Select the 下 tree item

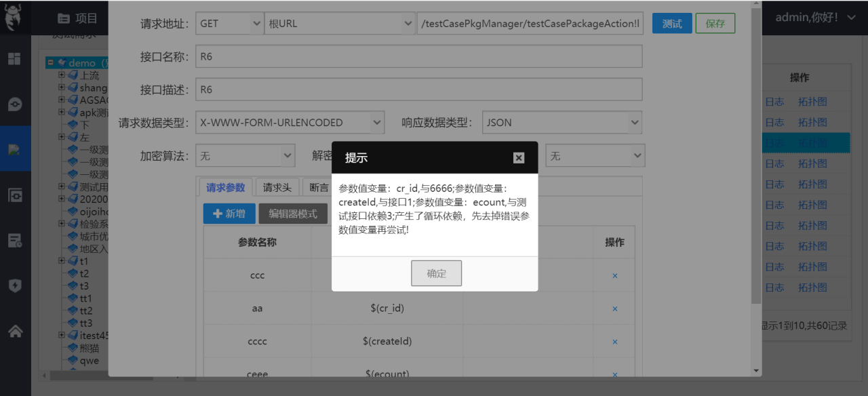[85, 125]
